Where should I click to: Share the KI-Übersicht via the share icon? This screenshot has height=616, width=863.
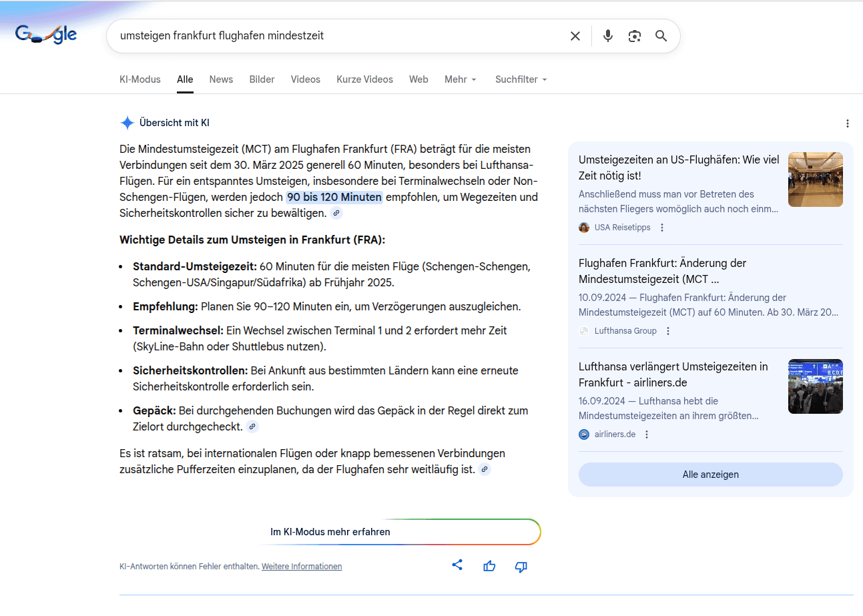tap(457, 565)
